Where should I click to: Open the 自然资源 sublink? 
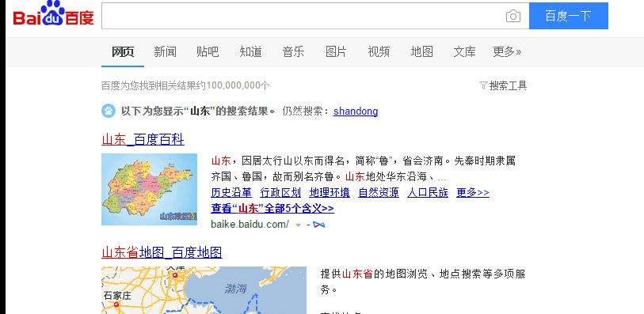[379, 193]
